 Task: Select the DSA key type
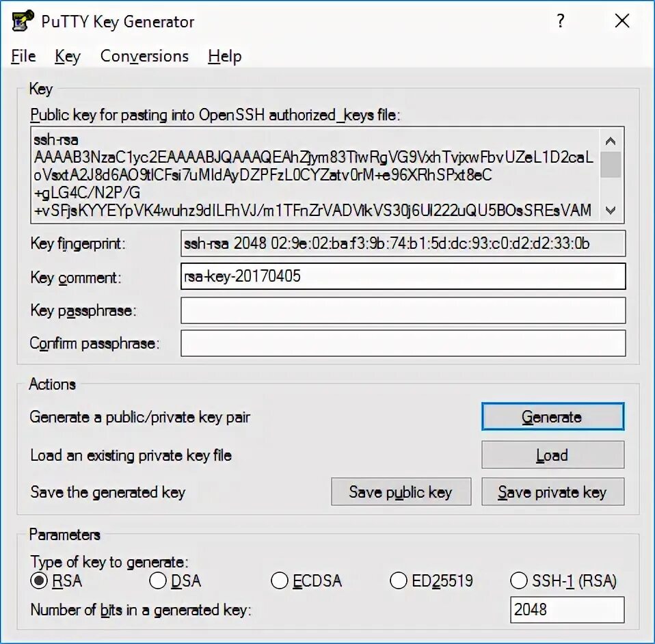(157, 580)
